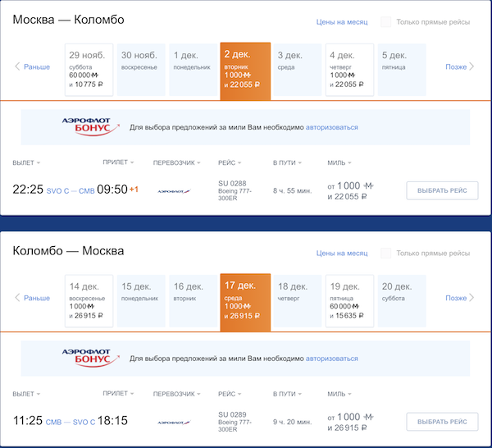
Task: Enable direct flights only for Коломбо — Москва
Action: point(385,254)
